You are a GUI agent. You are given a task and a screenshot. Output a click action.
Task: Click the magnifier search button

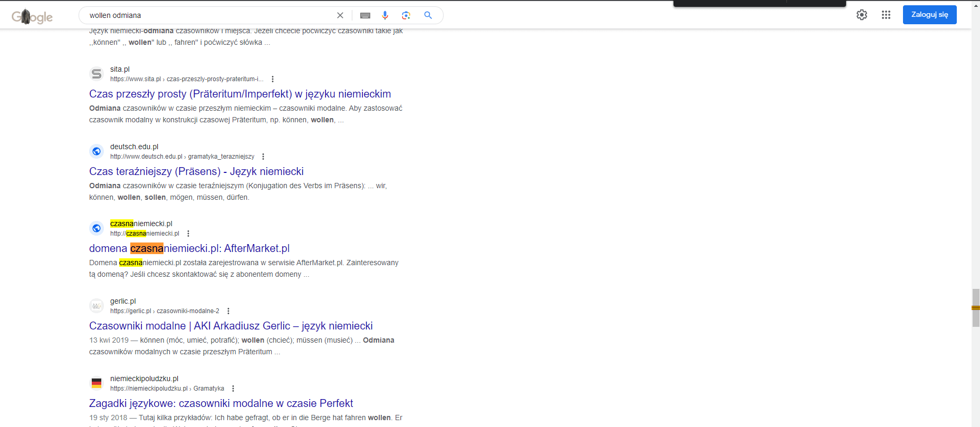(x=428, y=15)
